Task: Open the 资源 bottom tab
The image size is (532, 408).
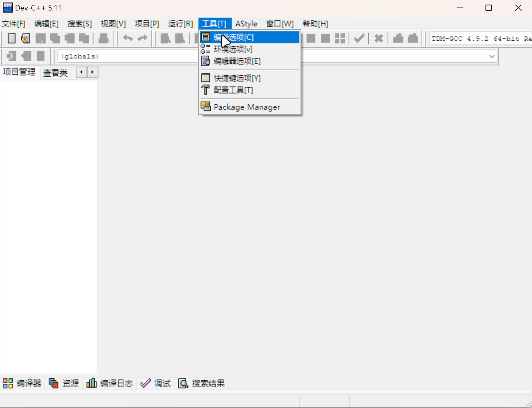Action: (64, 383)
